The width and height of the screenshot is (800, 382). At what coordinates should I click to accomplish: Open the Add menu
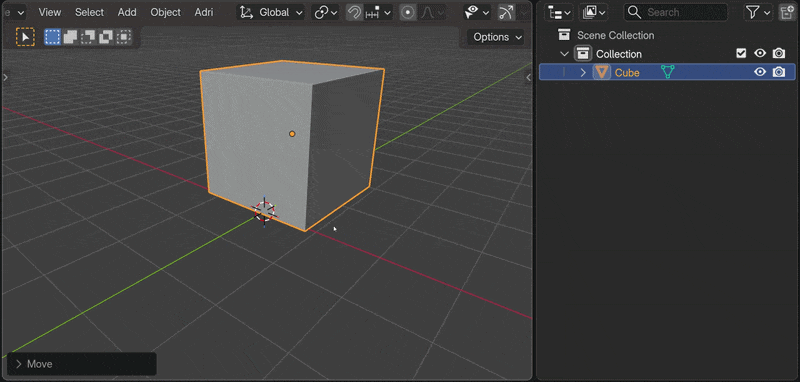(x=127, y=12)
